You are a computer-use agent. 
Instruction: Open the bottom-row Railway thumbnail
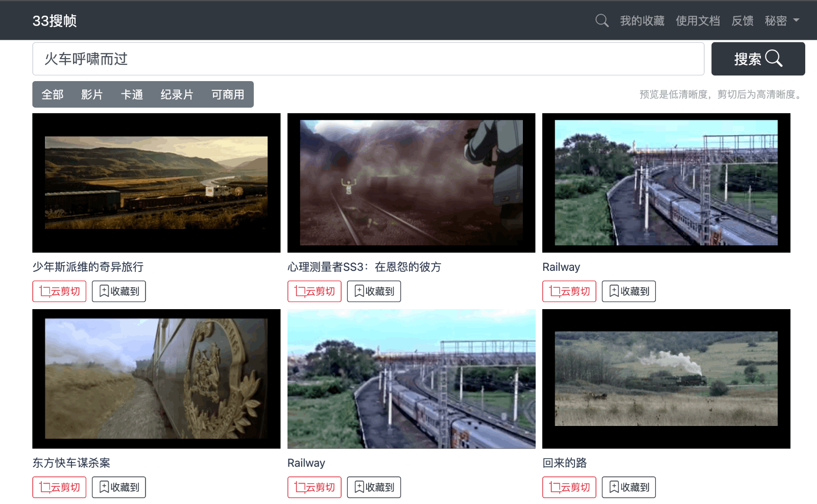(411, 379)
